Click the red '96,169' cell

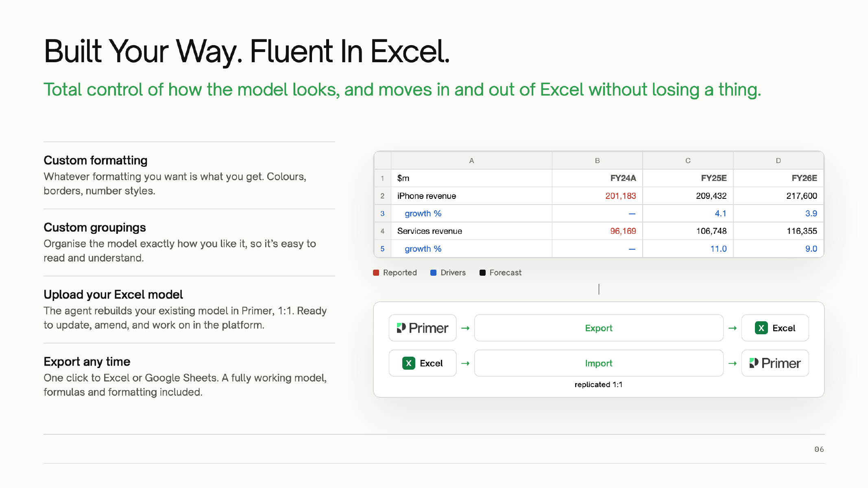point(597,231)
